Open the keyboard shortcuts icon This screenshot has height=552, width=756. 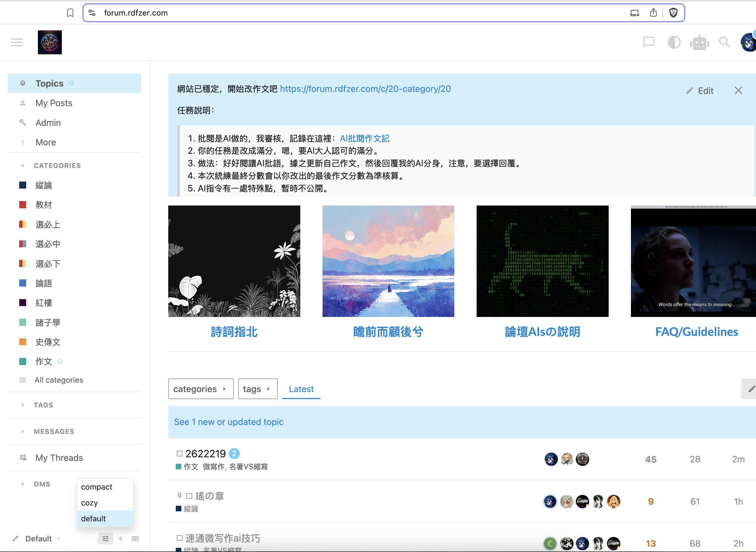click(x=135, y=538)
